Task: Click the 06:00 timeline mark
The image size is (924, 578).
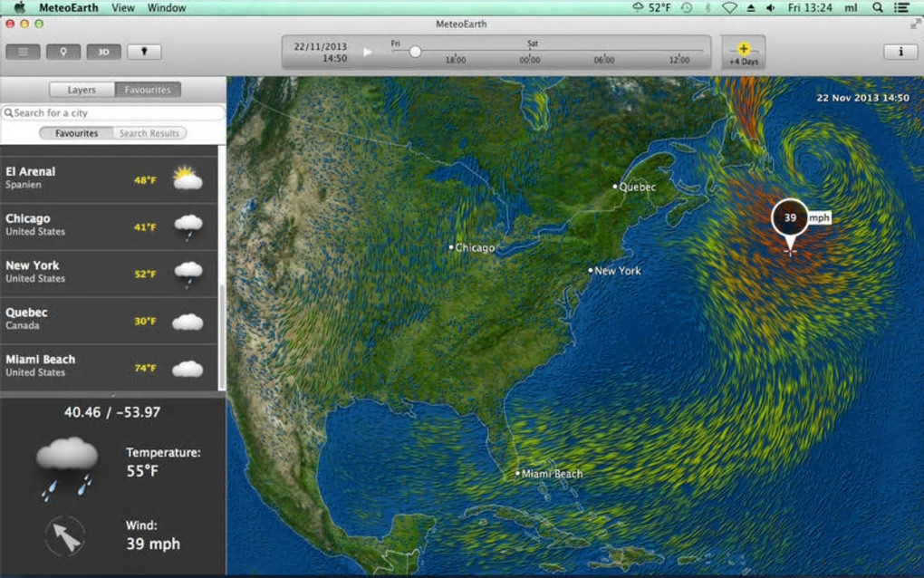Action: 604,60
